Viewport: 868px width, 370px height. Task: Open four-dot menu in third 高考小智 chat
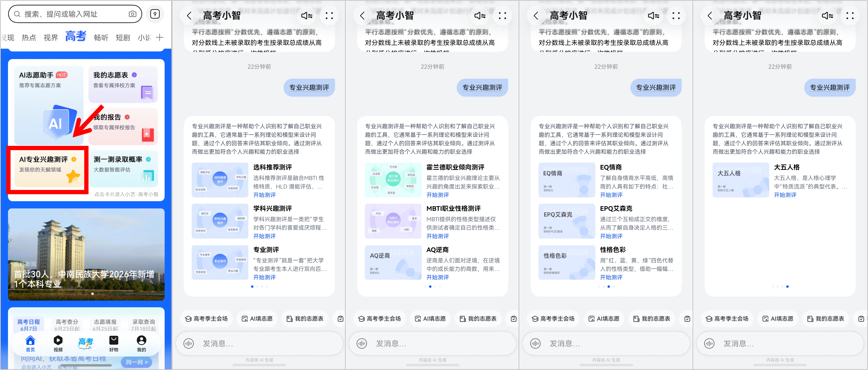[x=676, y=16]
